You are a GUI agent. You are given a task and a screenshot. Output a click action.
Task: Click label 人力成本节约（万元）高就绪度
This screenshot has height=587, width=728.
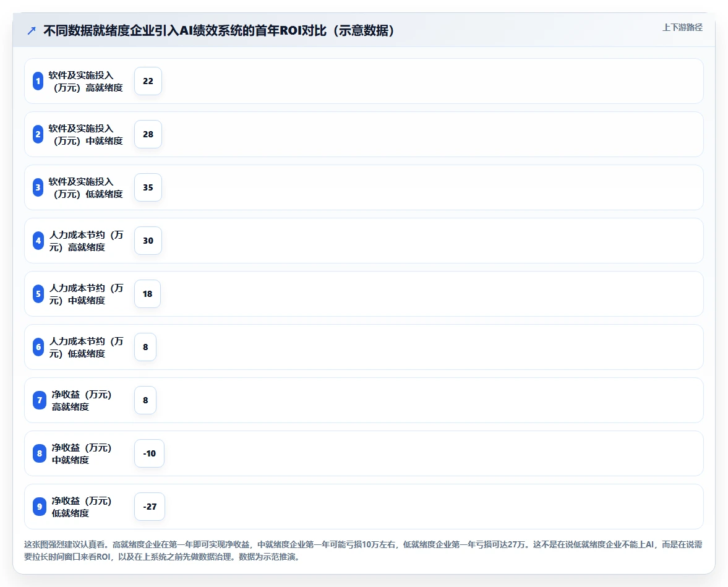pyautogui.click(x=87, y=241)
